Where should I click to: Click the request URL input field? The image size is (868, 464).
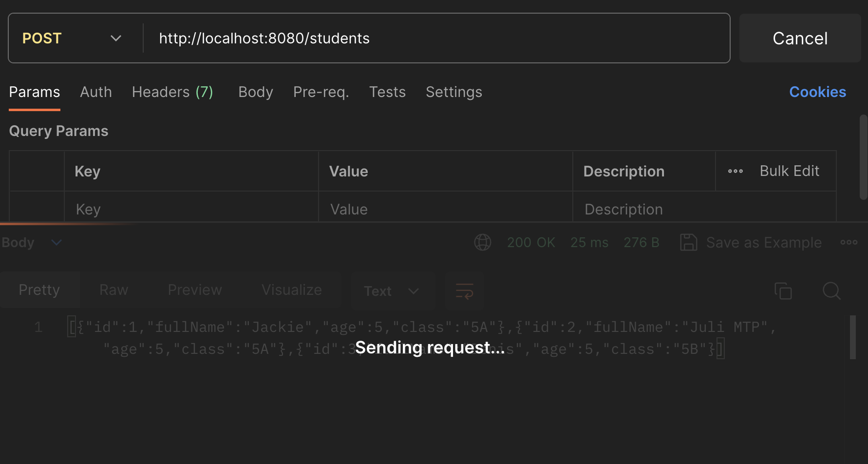point(438,39)
